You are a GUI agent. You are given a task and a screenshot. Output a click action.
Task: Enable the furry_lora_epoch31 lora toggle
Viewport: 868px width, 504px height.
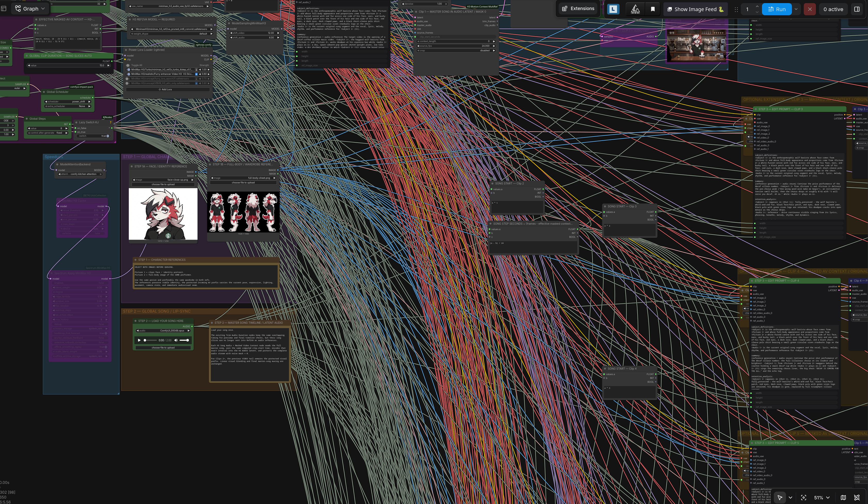point(128,78)
